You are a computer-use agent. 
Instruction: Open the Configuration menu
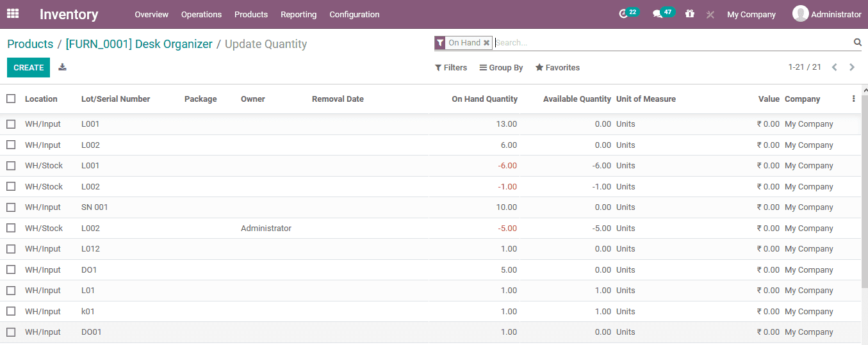(354, 14)
